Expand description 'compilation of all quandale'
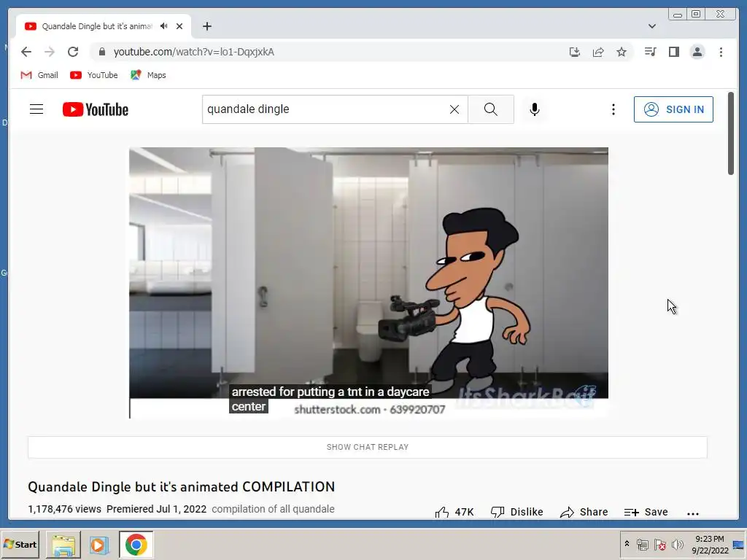This screenshot has width=747, height=560. (273, 509)
